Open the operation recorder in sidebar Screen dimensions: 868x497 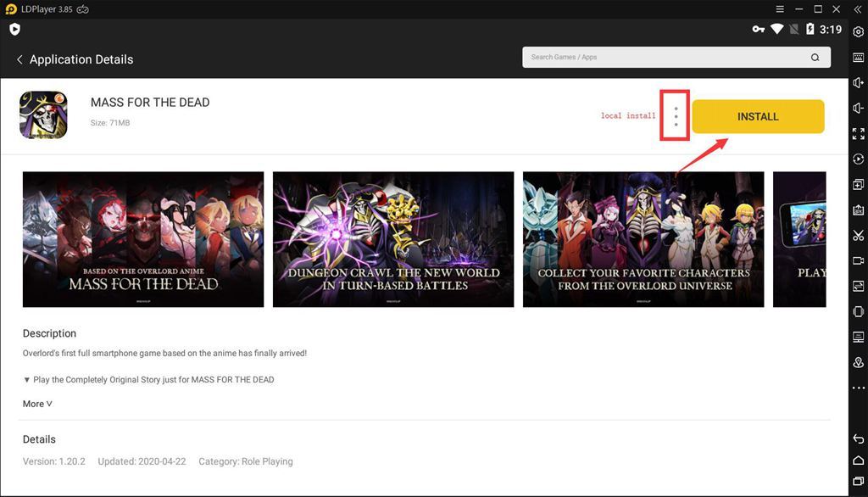(858, 159)
